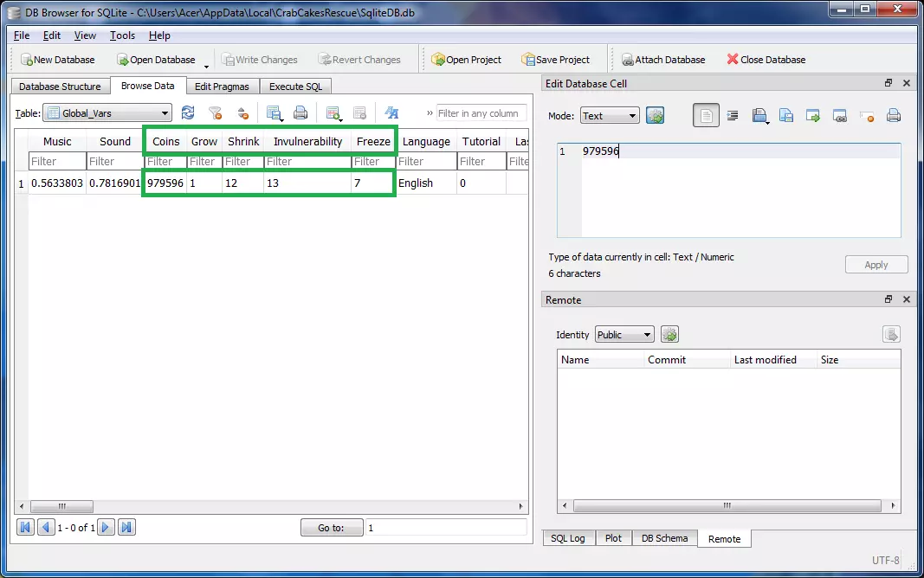Click the Go to: button
The height and width of the screenshot is (578, 924).
331,528
